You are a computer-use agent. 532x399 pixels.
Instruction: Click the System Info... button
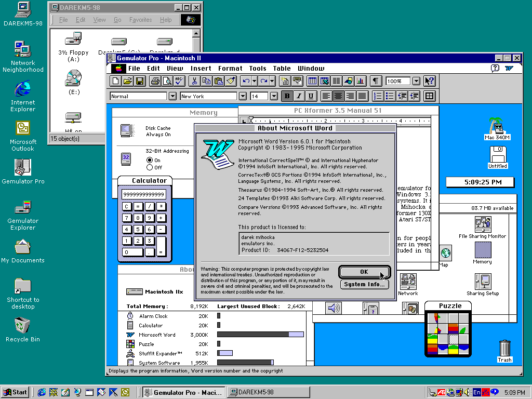pos(364,284)
